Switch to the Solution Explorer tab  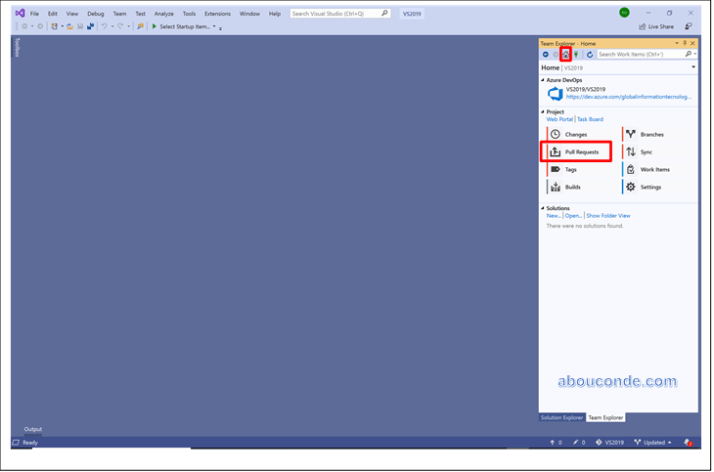(x=561, y=417)
